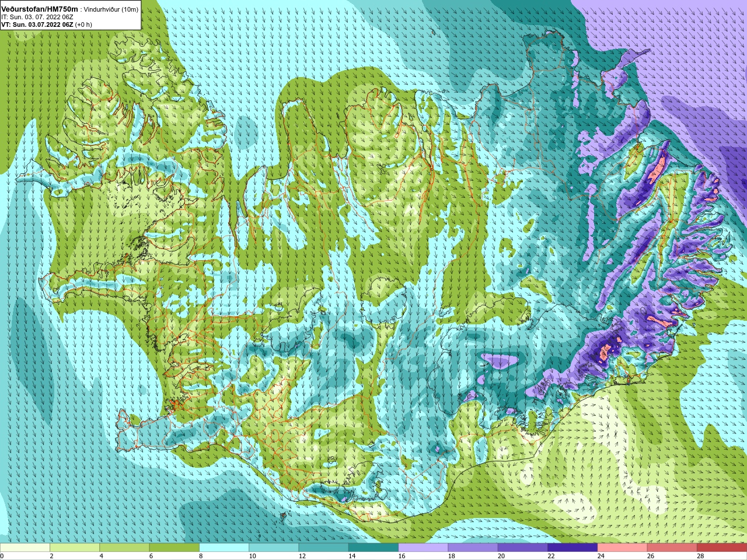This screenshot has height=560, width=747.
Task: Click the Vindurhviður (10m) label
Action: click(x=111, y=9)
